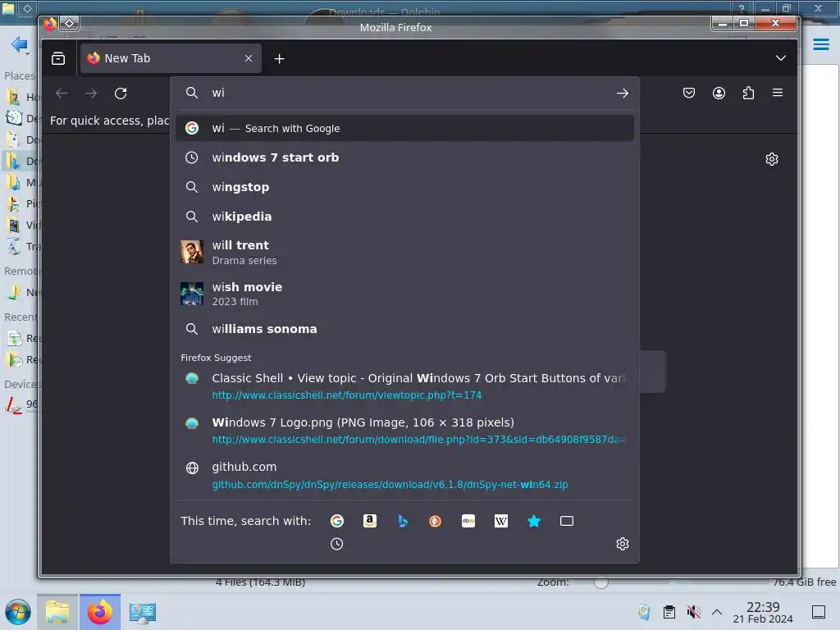This screenshot has height=630, width=840.
Task: Open Firefox application hamburger menu
Action: coord(778,93)
